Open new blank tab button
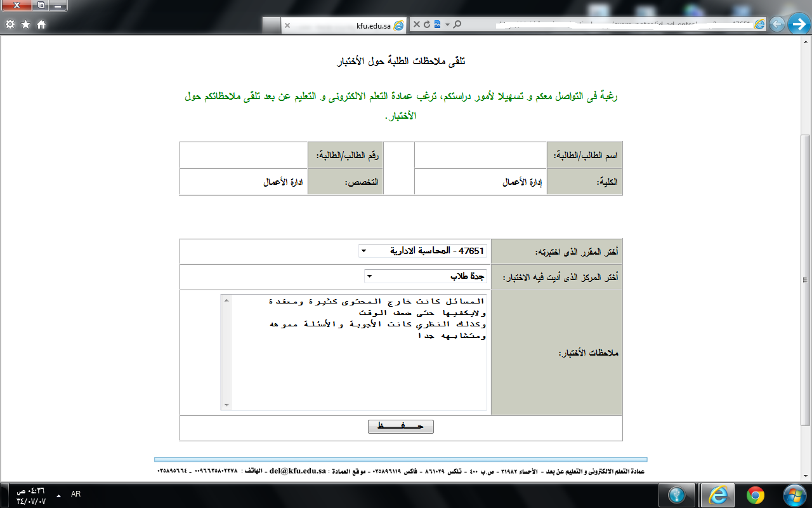 click(x=271, y=25)
